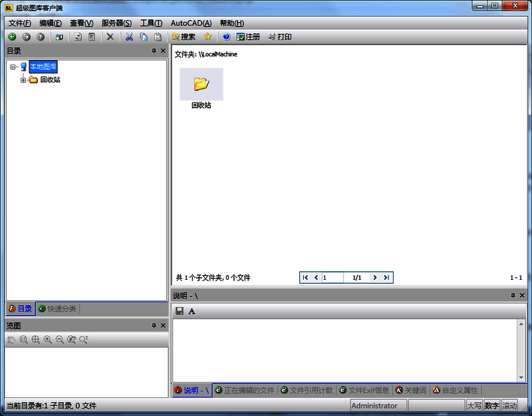Switch to the 快速分类 tab
532x416 pixels.
coord(57,308)
